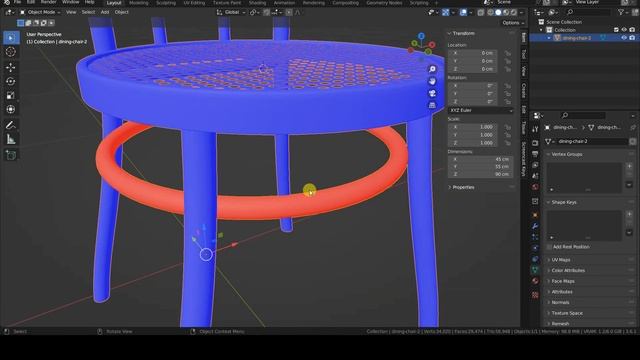Screen dimensions: 640x360
Task: Collapse the Shape Keys panel
Action: [564, 202]
